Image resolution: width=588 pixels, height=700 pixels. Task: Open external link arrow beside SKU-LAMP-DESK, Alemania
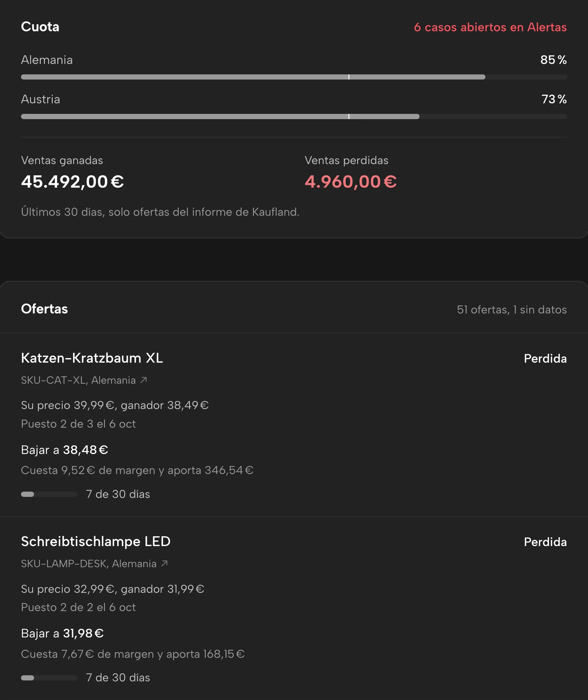click(164, 563)
